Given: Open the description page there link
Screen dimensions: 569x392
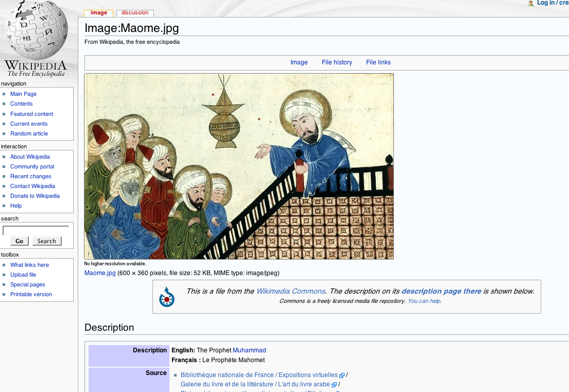Looking at the screenshot, I should [x=441, y=291].
